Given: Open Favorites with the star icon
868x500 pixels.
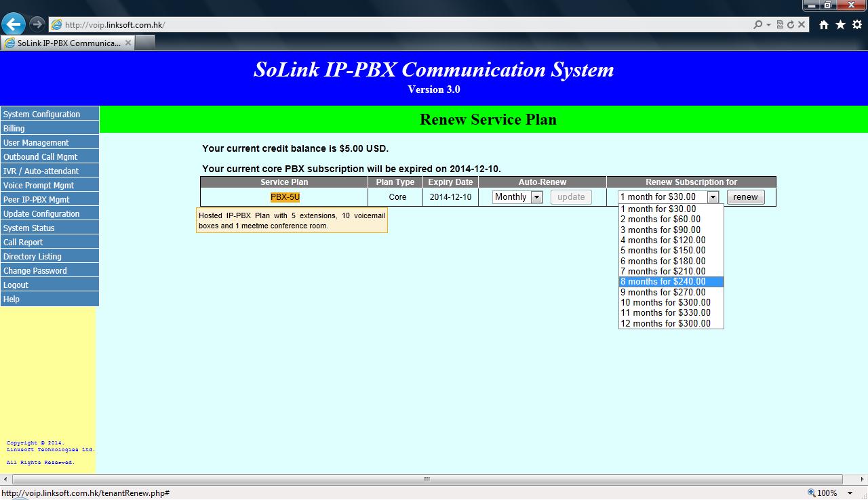Looking at the screenshot, I should point(840,24).
